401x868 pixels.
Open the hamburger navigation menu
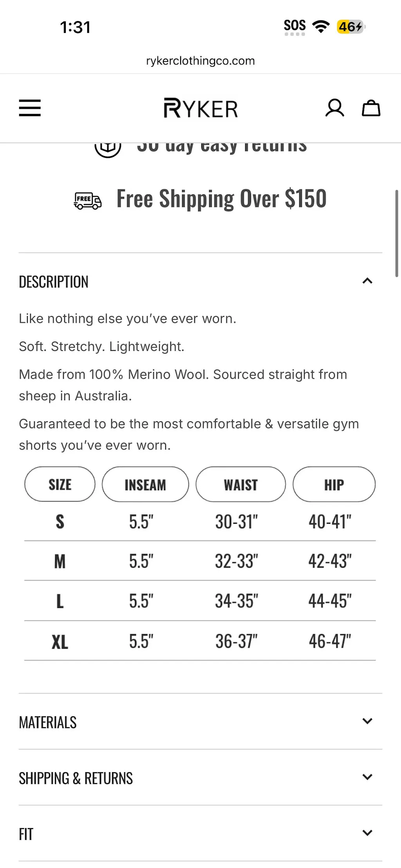click(x=30, y=108)
